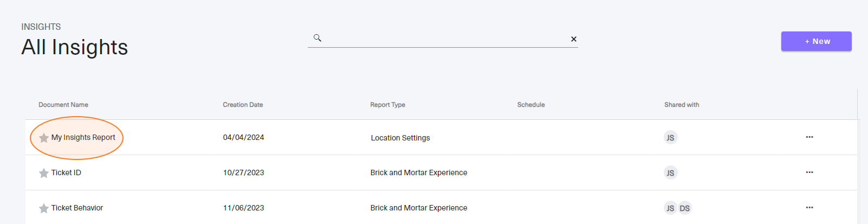Open the Ticket ID document
868x224 pixels.
(x=66, y=172)
